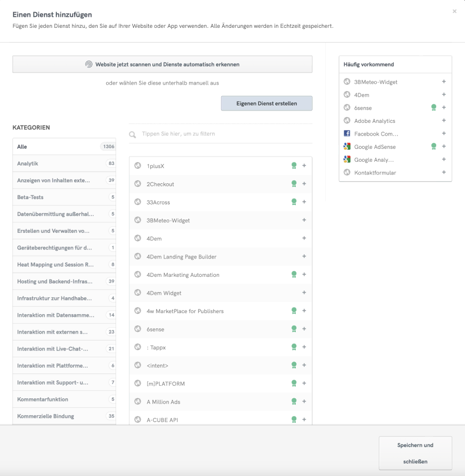This screenshot has width=465, height=476.
Task: Add the 2Checkout service via plus icon
Action: (304, 184)
